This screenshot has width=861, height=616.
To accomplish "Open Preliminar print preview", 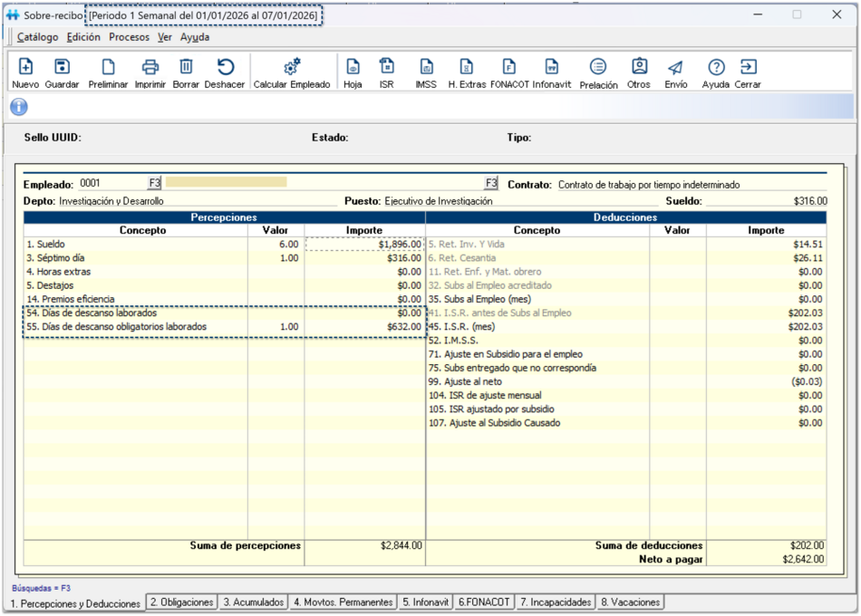I will [x=108, y=67].
